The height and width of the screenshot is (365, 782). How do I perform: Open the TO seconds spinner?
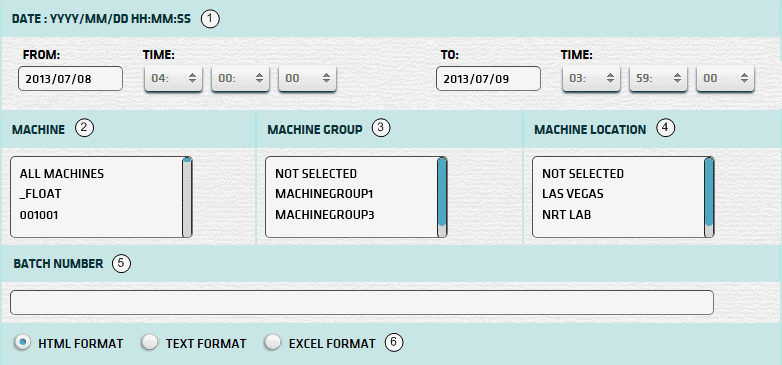click(725, 79)
